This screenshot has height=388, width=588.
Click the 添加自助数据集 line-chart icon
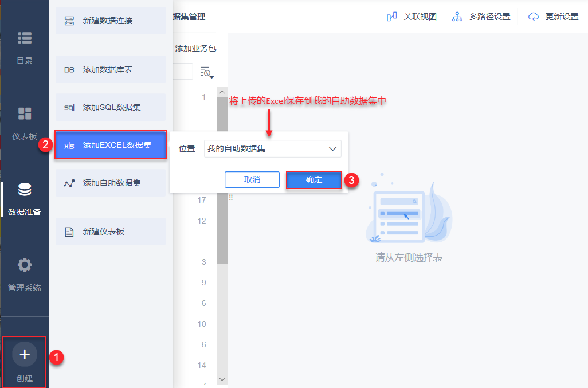(69, 183)
